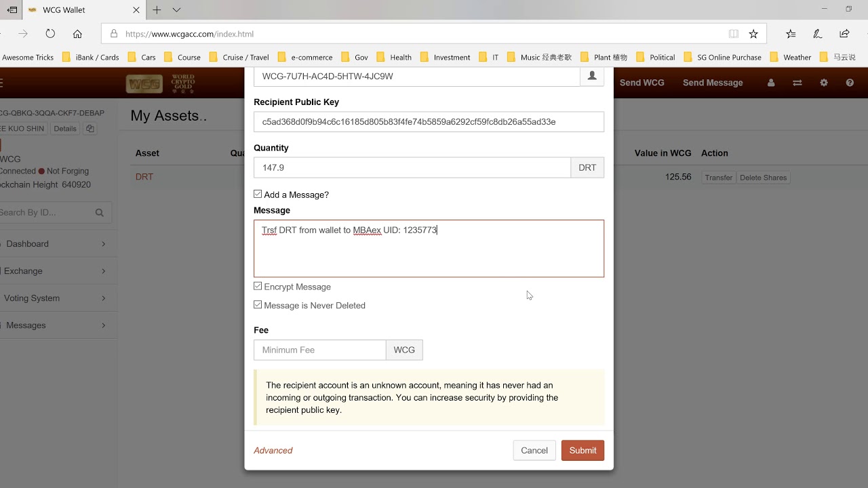868x488 pixels.
Task: Open a new browser tab
Action: click(157, 10)
